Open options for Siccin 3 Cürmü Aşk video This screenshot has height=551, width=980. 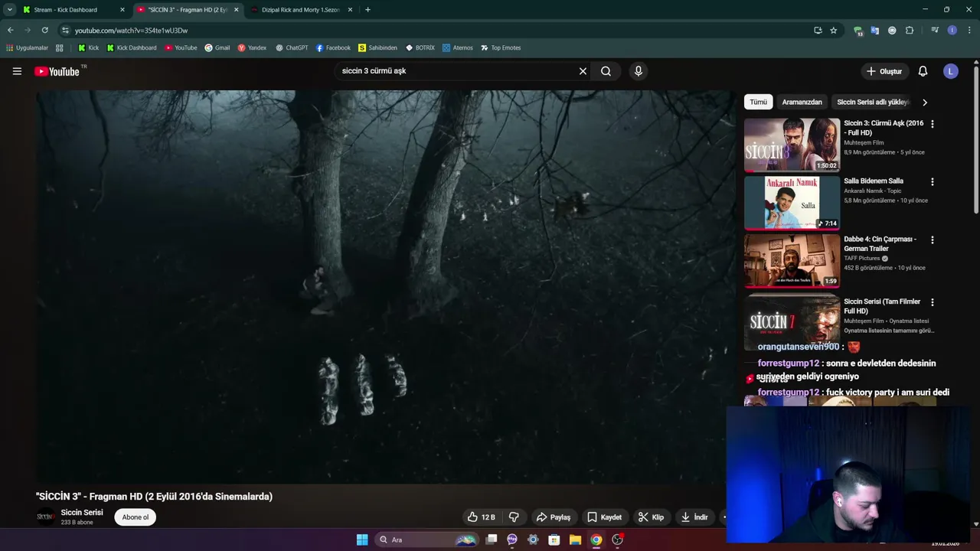click(932, 124)
